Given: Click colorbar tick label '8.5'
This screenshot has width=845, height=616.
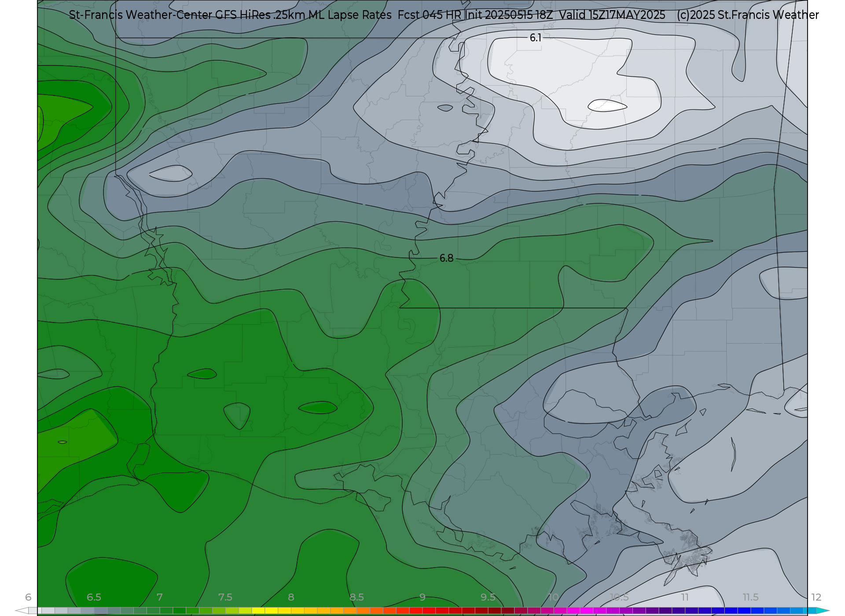Looking at the screenshot, I should coord(356,597).
